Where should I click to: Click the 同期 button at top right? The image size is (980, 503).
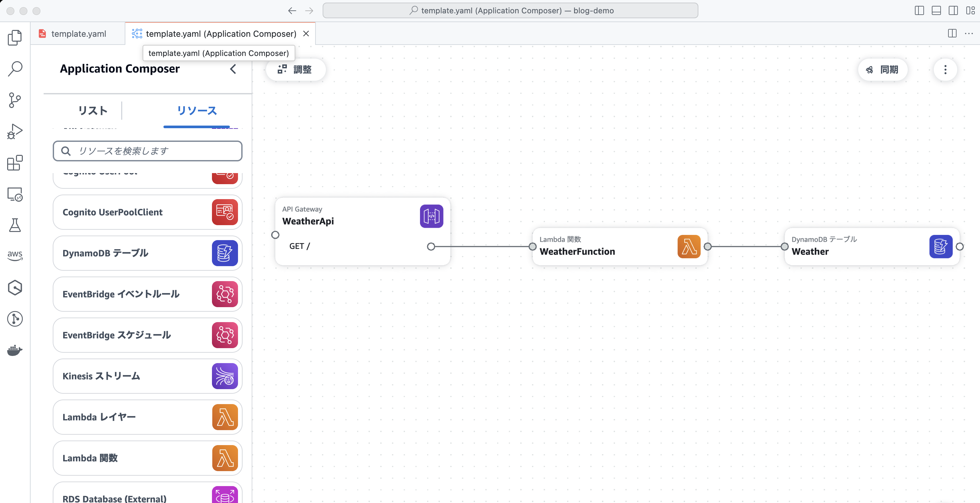[x=883, y=70]
